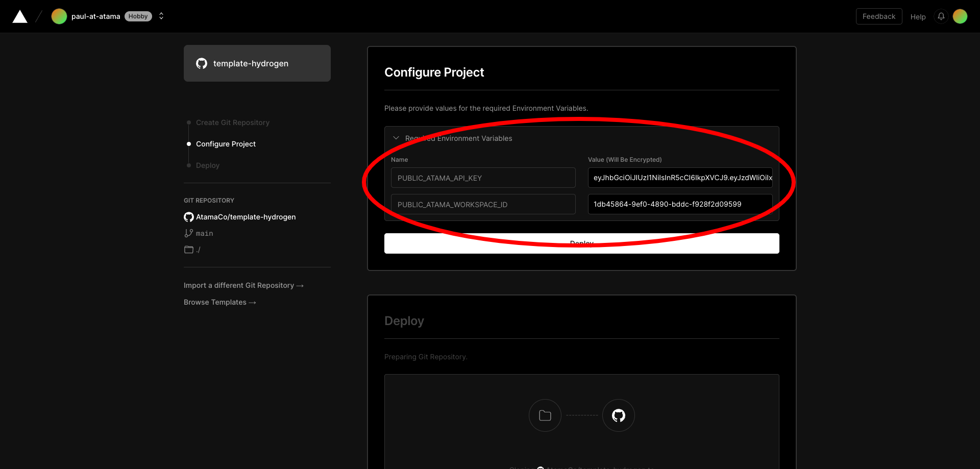
Task: Click the PUBLIC_ATAMA_API_KEY name field
Action: [x=483, y=178]
